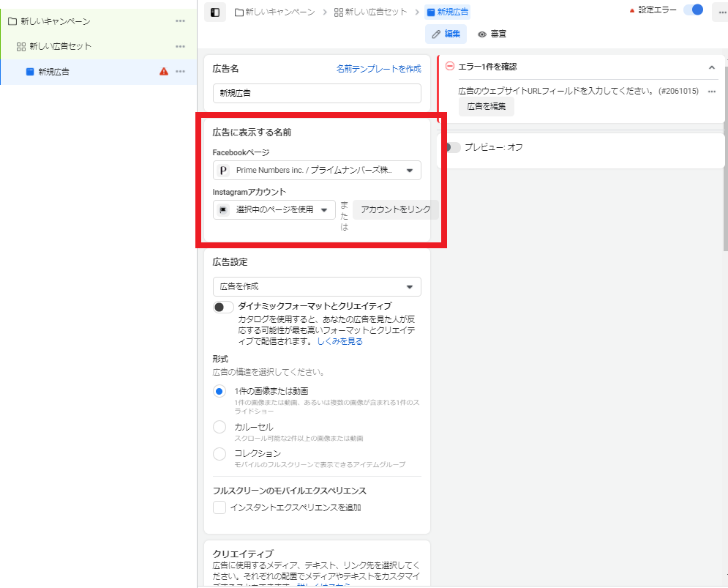Viewport: 728px width, 588px height.
Task: Open options for 新しい広告セット row
Action: coord(181,46)
